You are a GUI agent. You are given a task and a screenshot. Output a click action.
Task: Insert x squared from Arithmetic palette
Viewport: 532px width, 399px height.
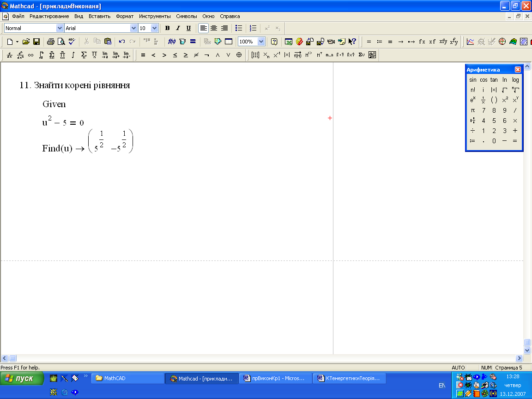coord(504,100)
